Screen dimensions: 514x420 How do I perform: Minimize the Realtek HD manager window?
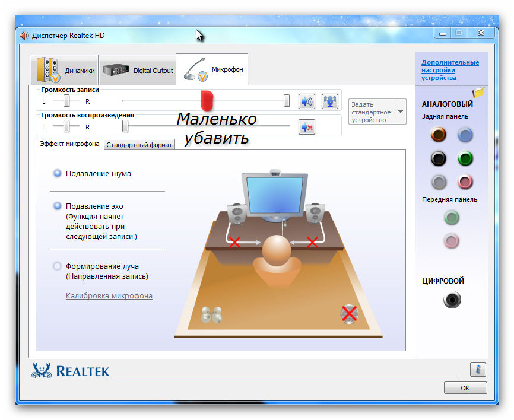click(x=443, y=33)
